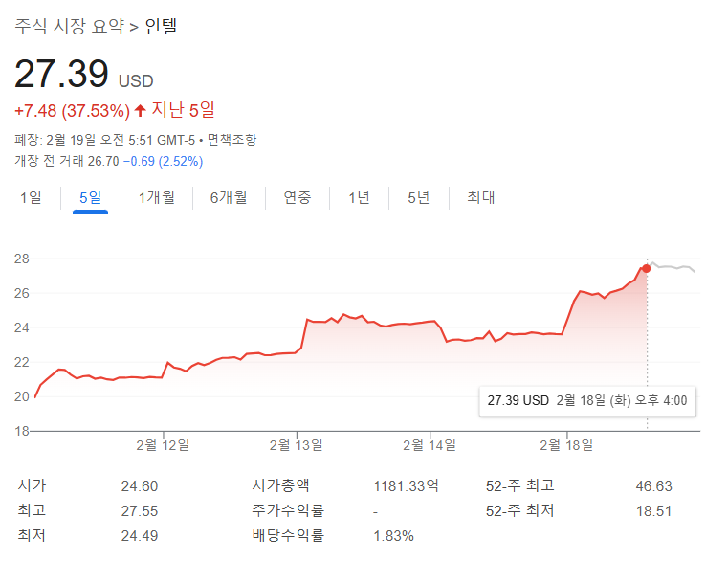
Task: Click the 최고 value 27.55
Action: pos(140,511)
